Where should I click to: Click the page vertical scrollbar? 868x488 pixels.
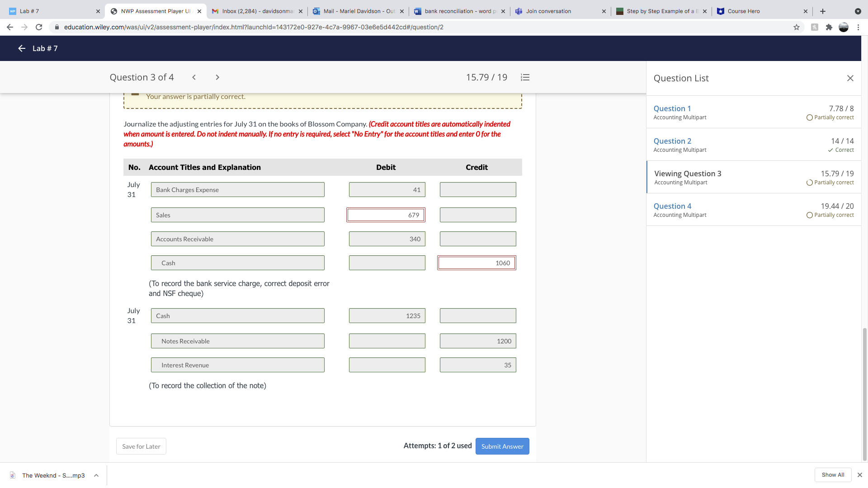[x=864, y=393]
